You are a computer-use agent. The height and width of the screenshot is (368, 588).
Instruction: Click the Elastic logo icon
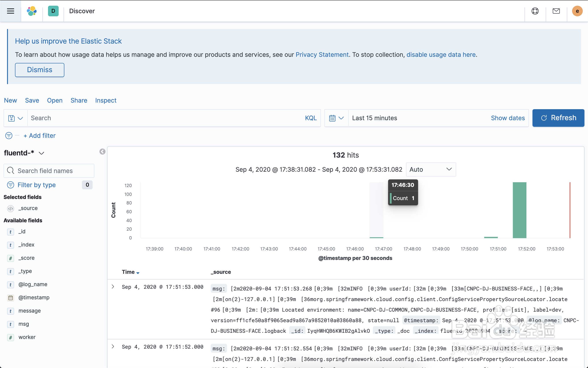click(x=32, y=11)
